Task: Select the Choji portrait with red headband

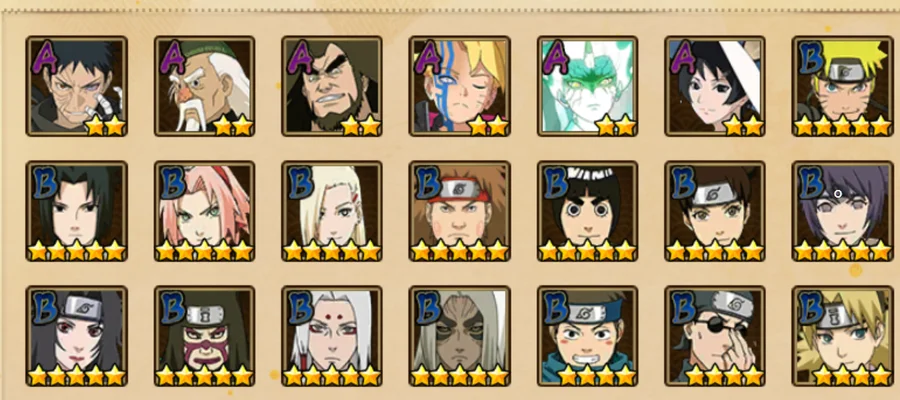Action: click(460, 211)
